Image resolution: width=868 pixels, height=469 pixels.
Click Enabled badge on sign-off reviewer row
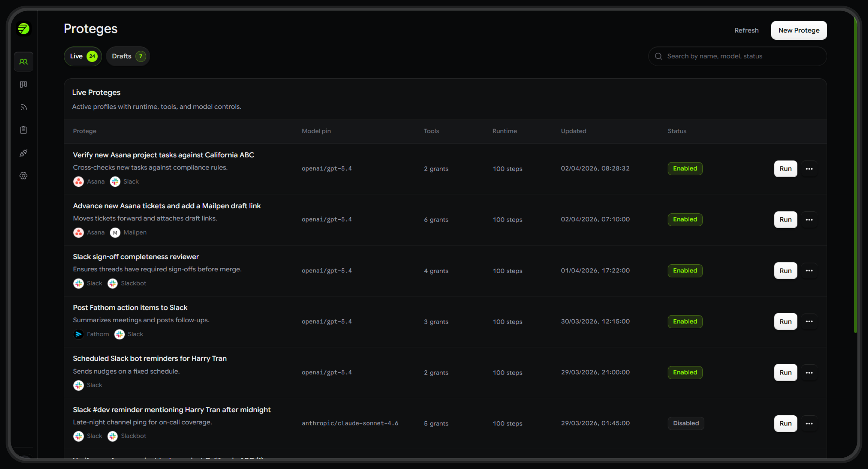(x=685, y=271)
